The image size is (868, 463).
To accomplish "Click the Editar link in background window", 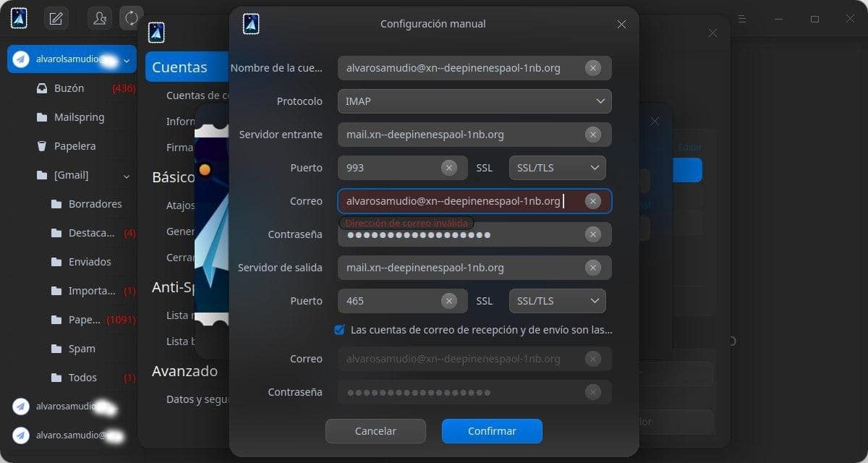I will tap(690, 147).
